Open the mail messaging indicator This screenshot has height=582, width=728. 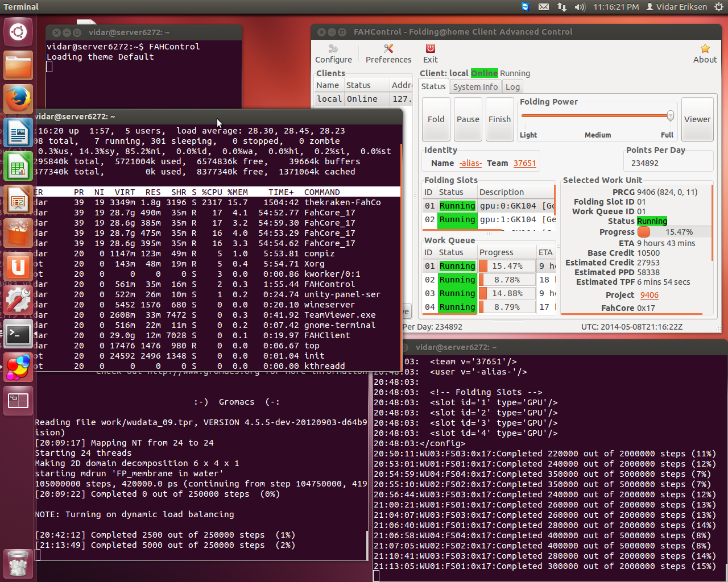pyautogui.click(x=544, y=7)
